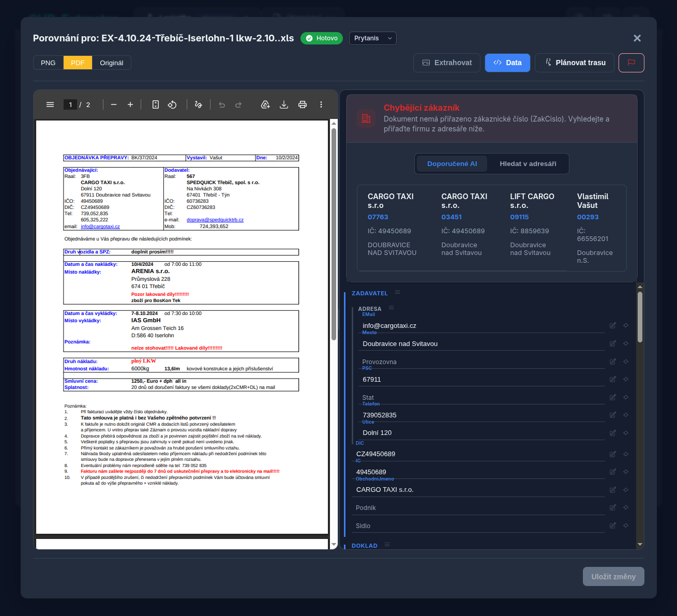Screen dimensions: 677x616
Task: Click the blue Data button
Action: 507,63
